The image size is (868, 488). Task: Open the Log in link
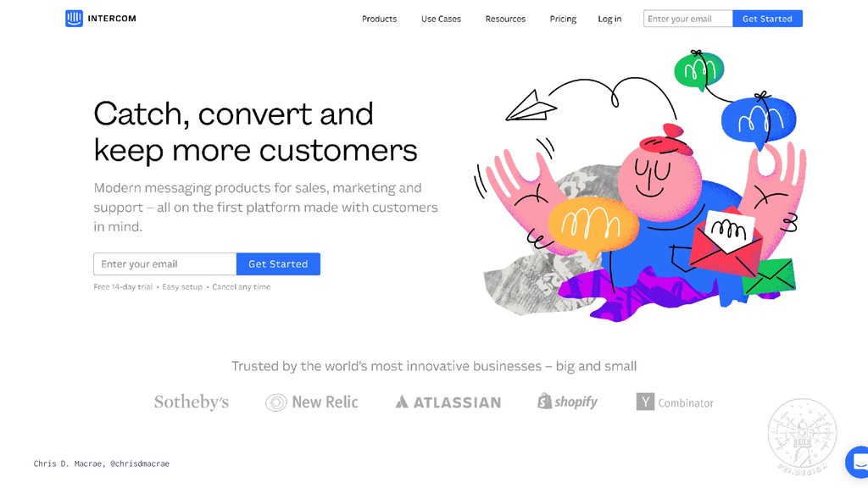[609, 19]
